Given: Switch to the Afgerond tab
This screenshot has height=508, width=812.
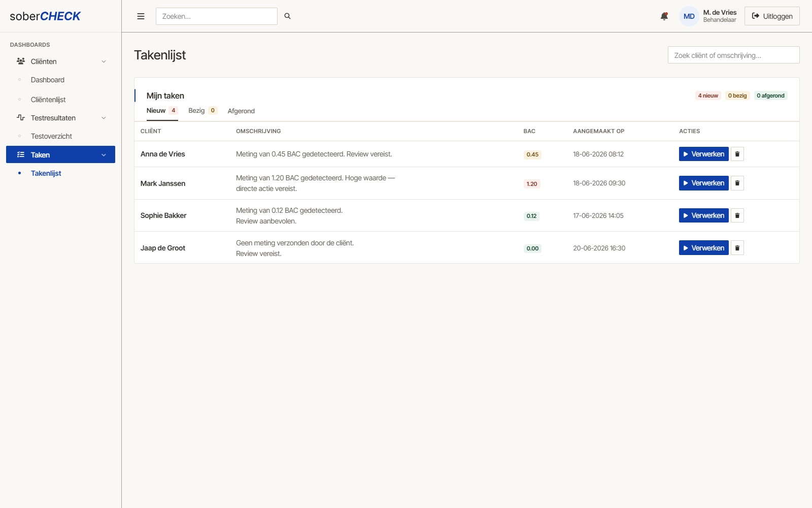Looking at the screenshot, I should tap(241, 111).
